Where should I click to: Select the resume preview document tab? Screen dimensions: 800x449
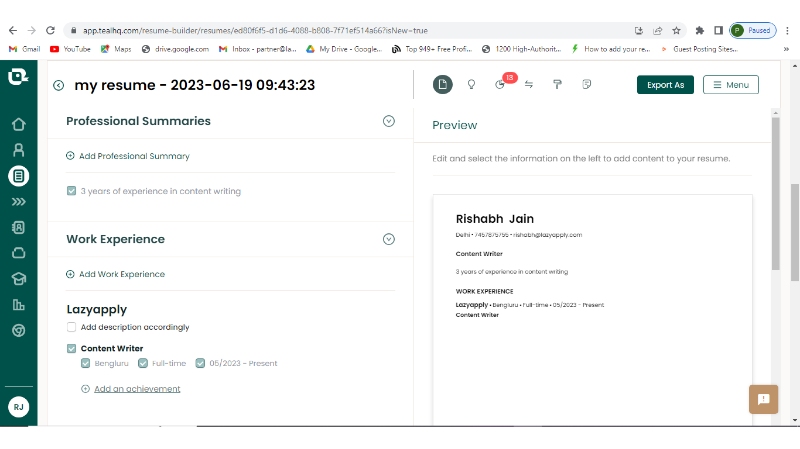pyautogui.click(x=442, y=85)
